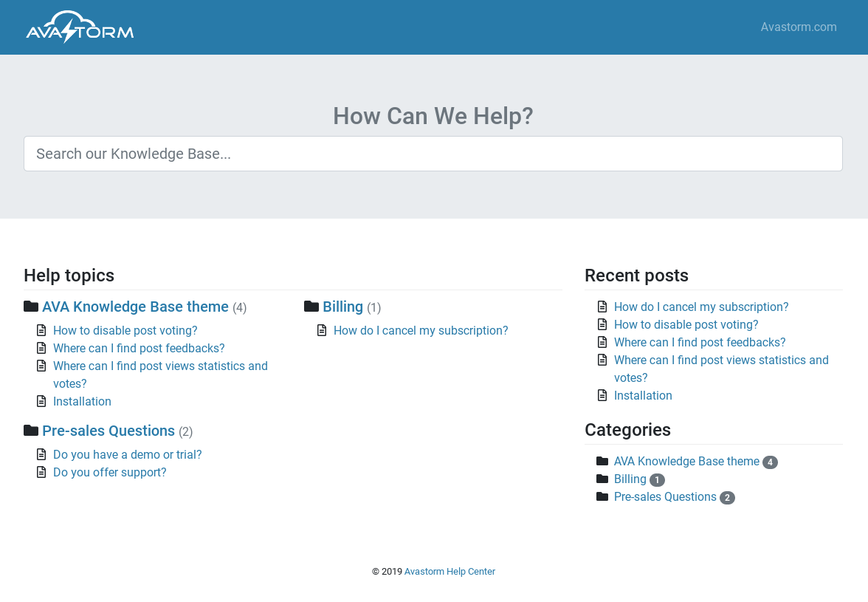This screenshot has height=602, width=868.
Task: Select AVA Knowledge Base theme in Categories
Action: [686, 462]
